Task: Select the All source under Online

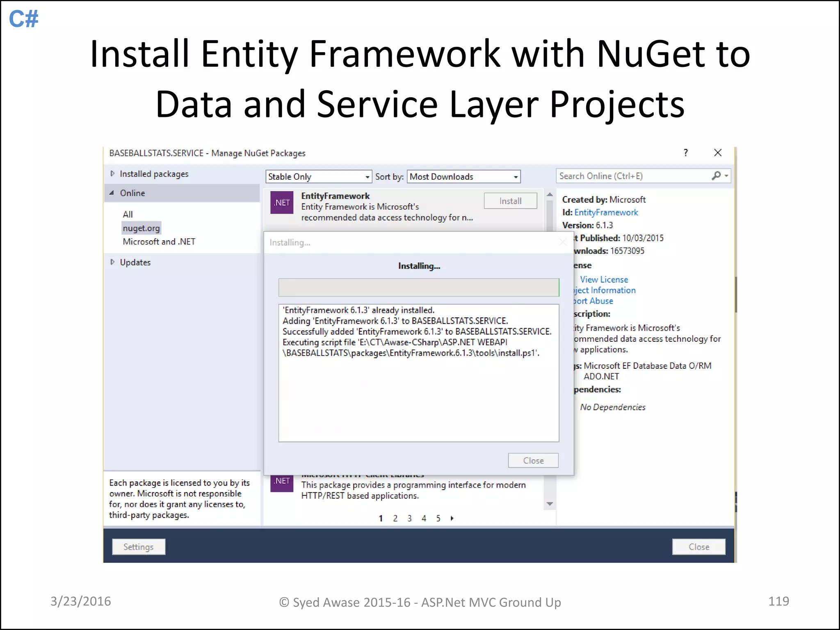Action: [128, 214]
